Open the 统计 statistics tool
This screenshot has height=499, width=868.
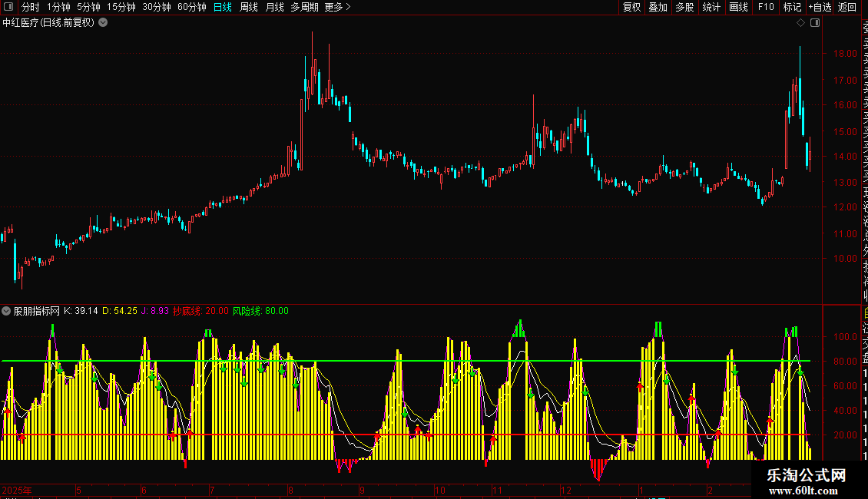pyautogui.click(x=711, y=7)
